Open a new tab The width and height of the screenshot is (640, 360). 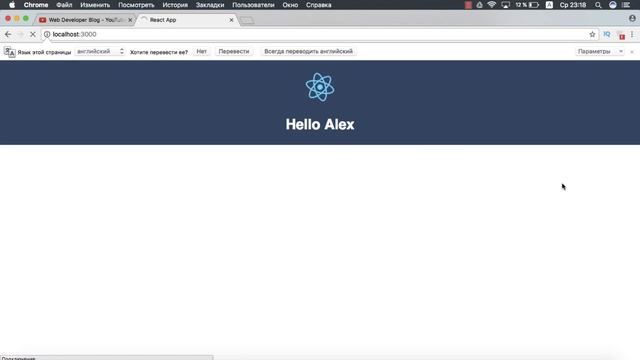(x=247, y=20)
